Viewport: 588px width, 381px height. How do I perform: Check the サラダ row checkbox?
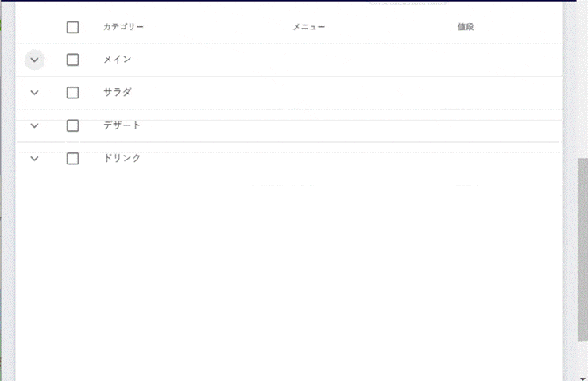coord(73,93)
